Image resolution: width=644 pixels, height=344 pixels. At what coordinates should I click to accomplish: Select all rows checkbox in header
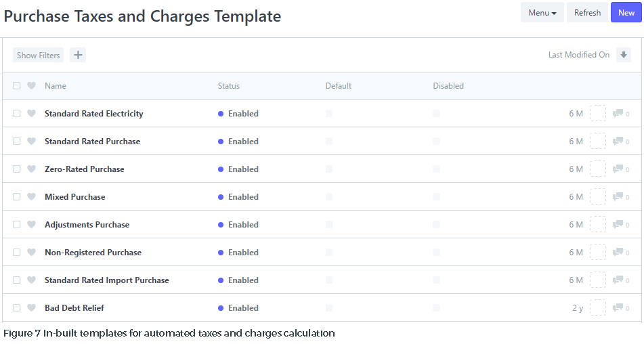coord(16,86)
